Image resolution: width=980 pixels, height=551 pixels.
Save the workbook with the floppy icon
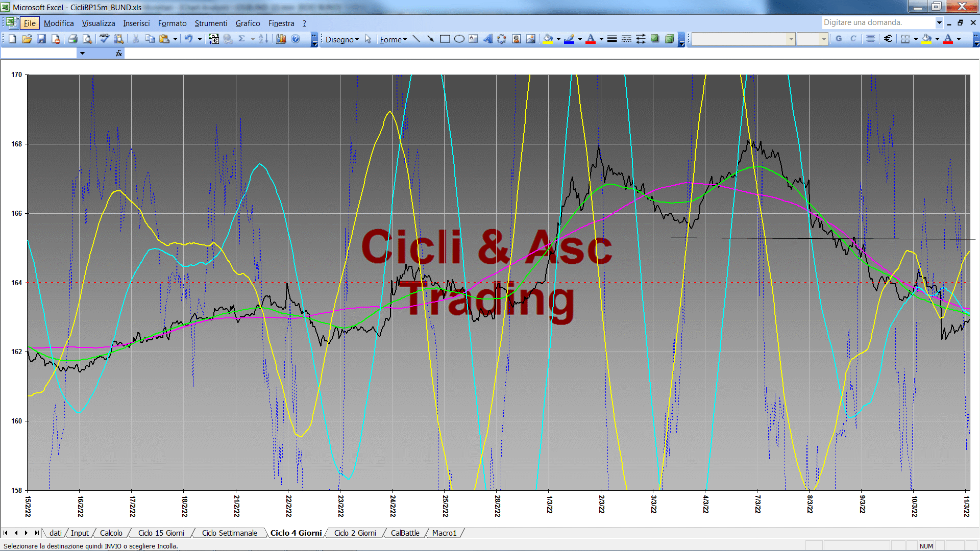(41, 39)
